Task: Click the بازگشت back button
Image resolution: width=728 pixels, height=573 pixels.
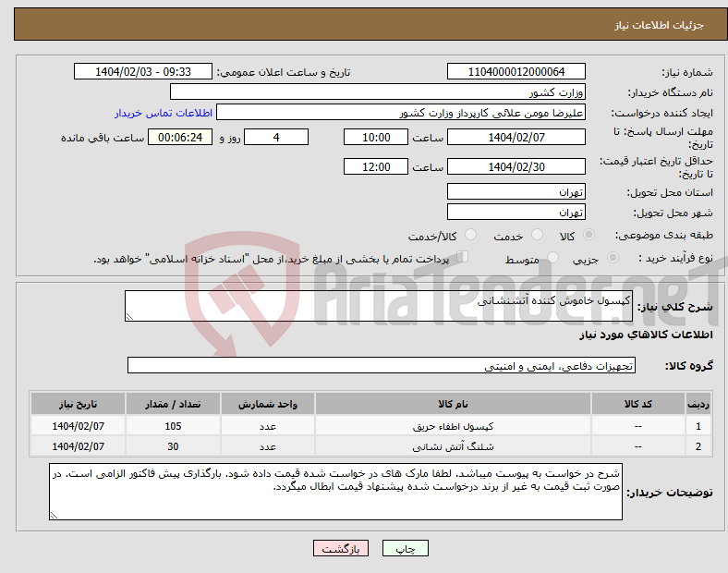Action: click(341, 548)
